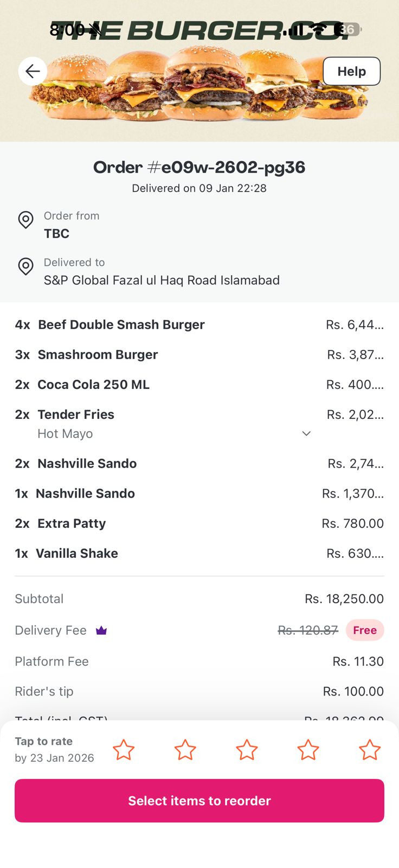Tap the pink Free delivery badge

point(365,630)
